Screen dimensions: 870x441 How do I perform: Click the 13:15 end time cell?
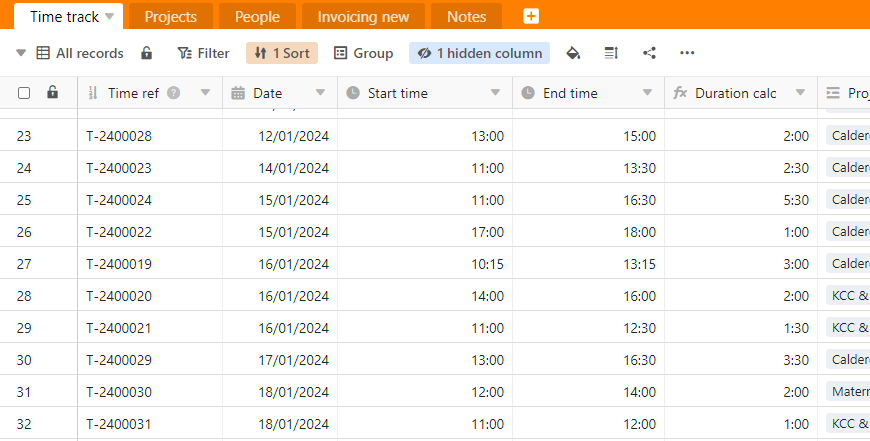589,264
